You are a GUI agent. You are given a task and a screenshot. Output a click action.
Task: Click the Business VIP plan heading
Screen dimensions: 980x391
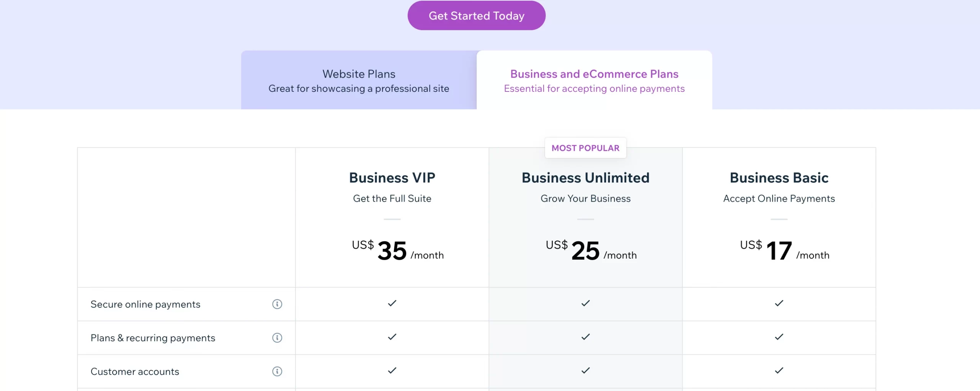pos(392,178)
